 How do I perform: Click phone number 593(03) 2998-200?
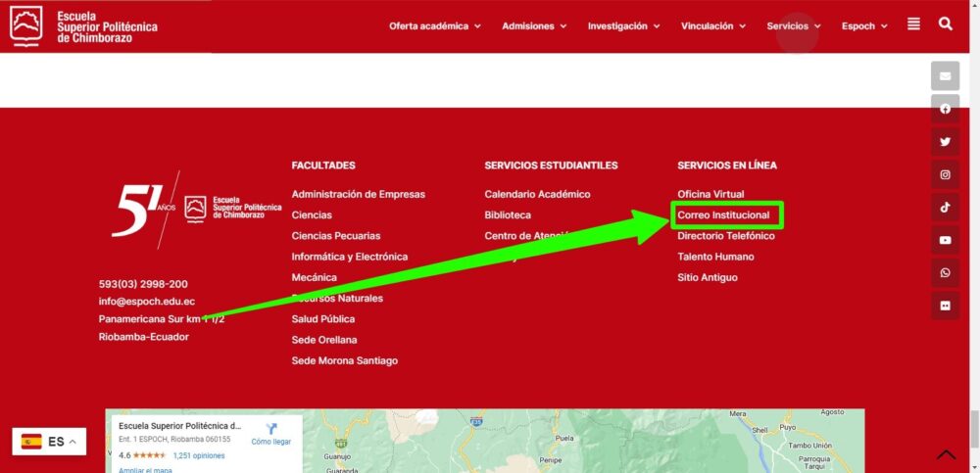(143, 284)
